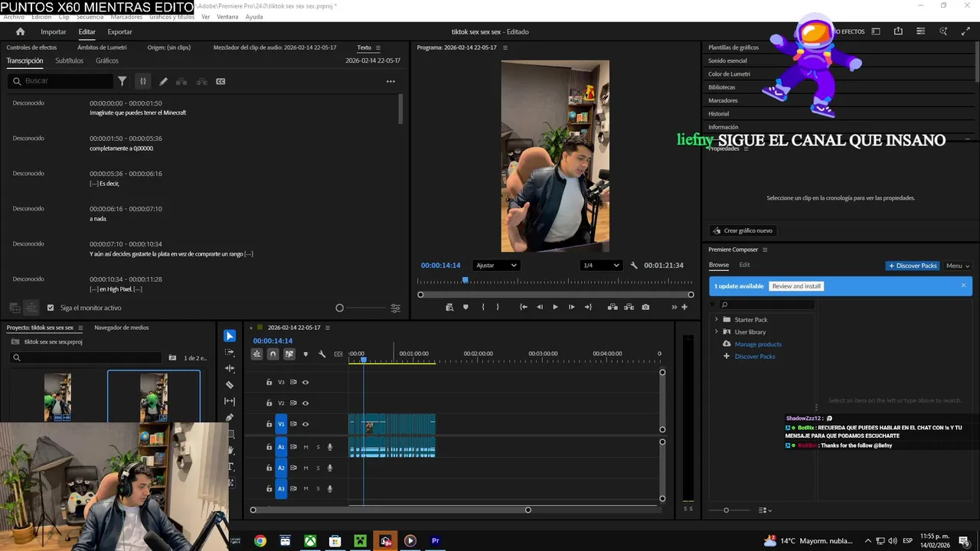
Task: Open the Premiere Composer panel menu
Action: (x=765, y=249)
